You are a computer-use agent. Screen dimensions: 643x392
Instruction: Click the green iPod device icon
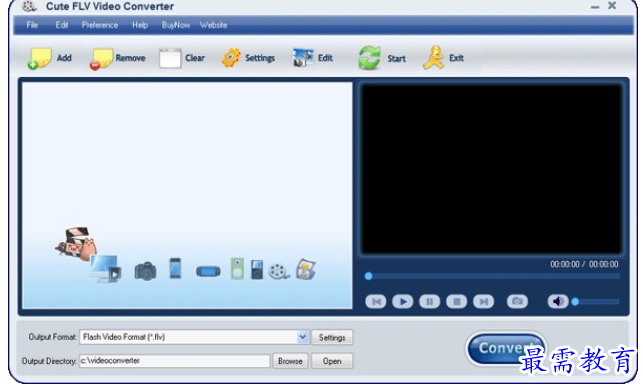point(237,269)
